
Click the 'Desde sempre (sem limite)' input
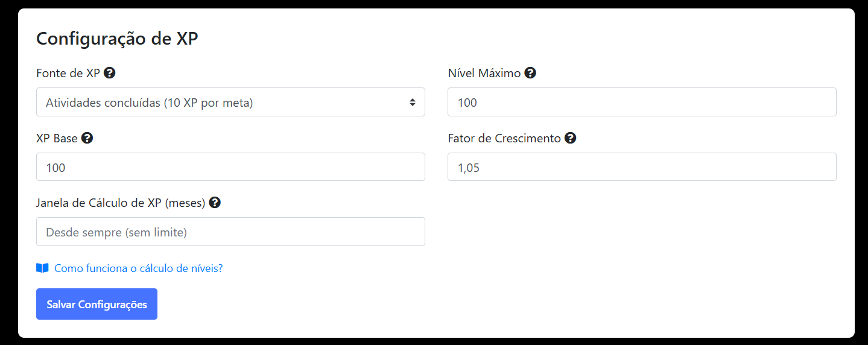pyautogui.click(x=230, y=232)
